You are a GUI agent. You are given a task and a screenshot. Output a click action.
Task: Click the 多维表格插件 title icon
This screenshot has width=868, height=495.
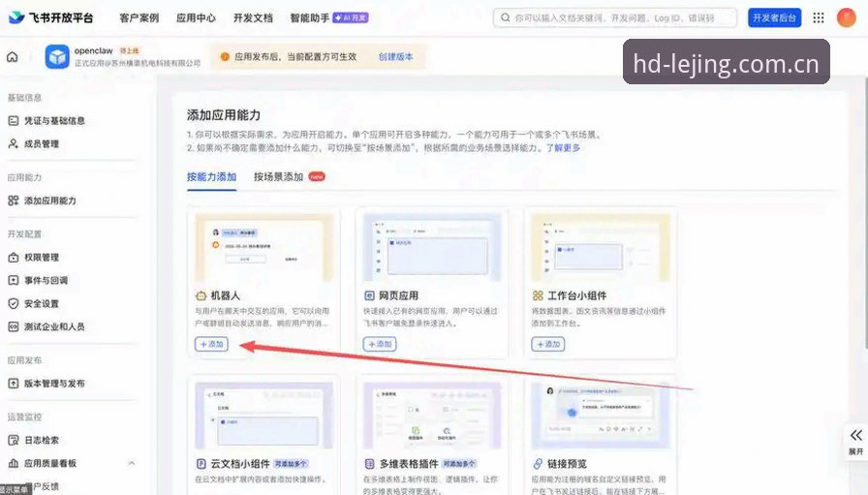pyautogui.click(x=369, y=463)
